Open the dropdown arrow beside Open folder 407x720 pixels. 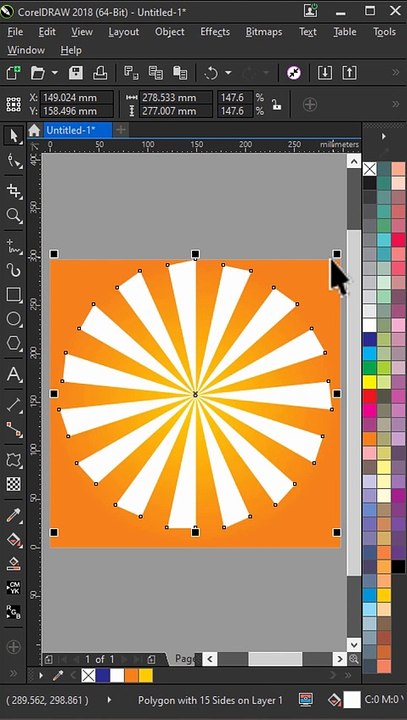[55, 73]
